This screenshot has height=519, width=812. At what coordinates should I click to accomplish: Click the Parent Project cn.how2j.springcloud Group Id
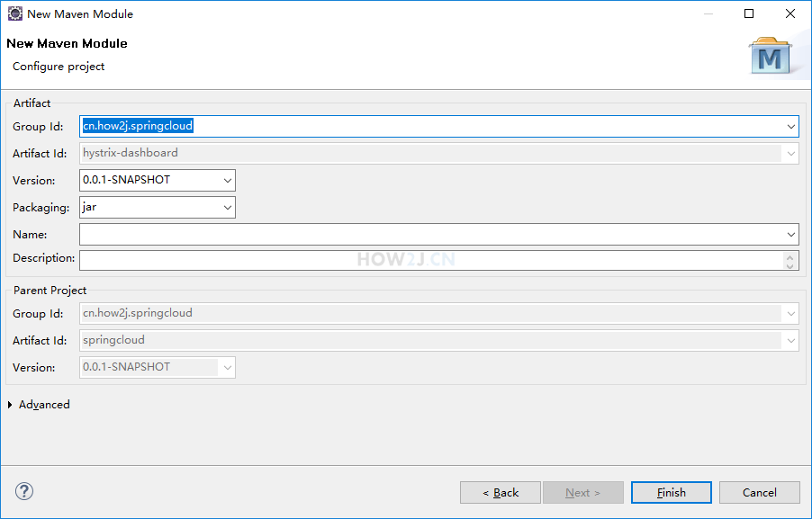point(439,314)
